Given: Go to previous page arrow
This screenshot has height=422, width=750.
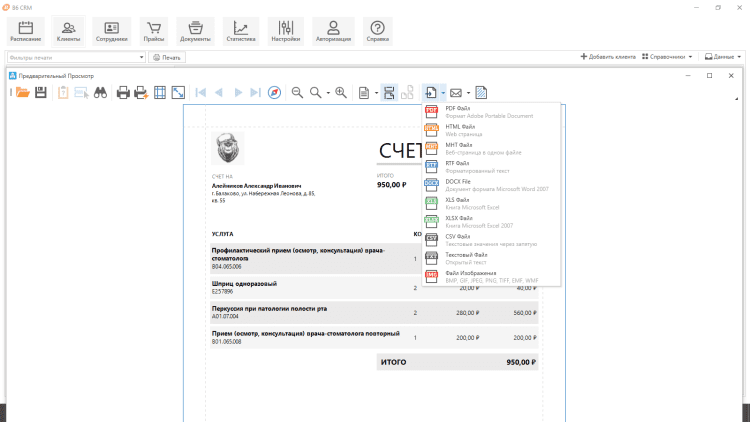Looking at the screenshot, I should [219, 92].
